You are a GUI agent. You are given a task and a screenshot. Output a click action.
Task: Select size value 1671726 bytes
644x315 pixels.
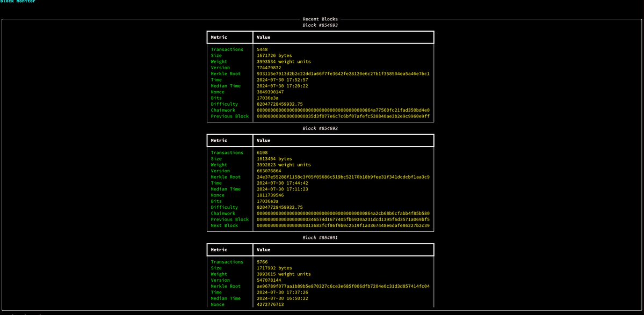click(x=274, y=55)
